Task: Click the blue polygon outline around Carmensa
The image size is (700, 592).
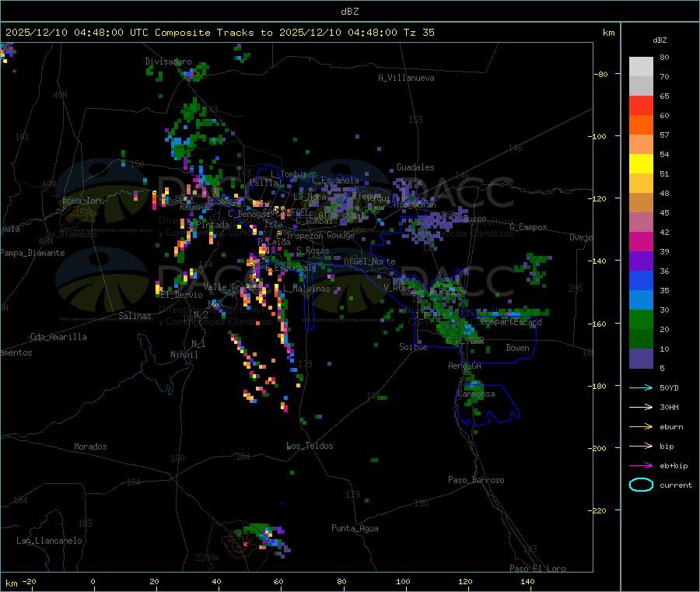Action: (487, 405)
